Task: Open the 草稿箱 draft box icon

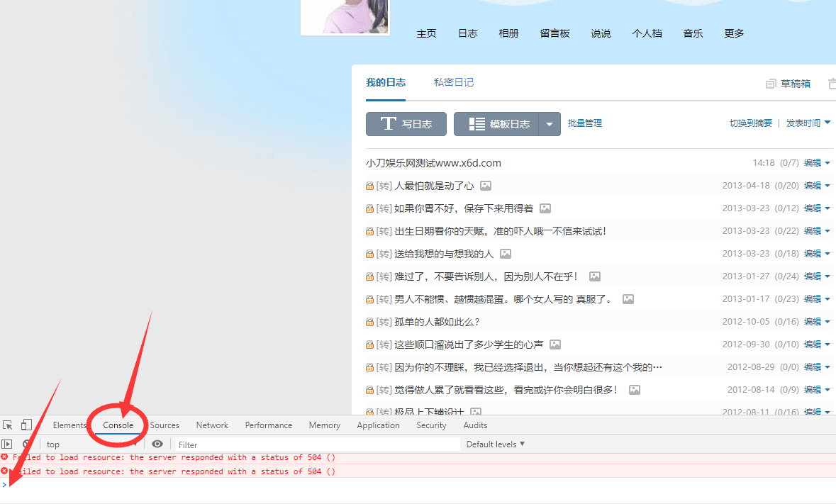Action: click(x=771, y=83)
